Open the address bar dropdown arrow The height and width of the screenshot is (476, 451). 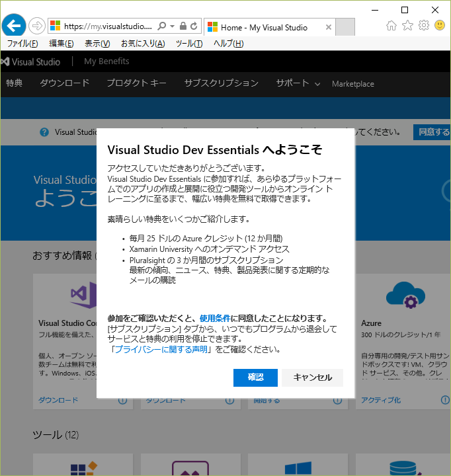click(x=172, y=26)
